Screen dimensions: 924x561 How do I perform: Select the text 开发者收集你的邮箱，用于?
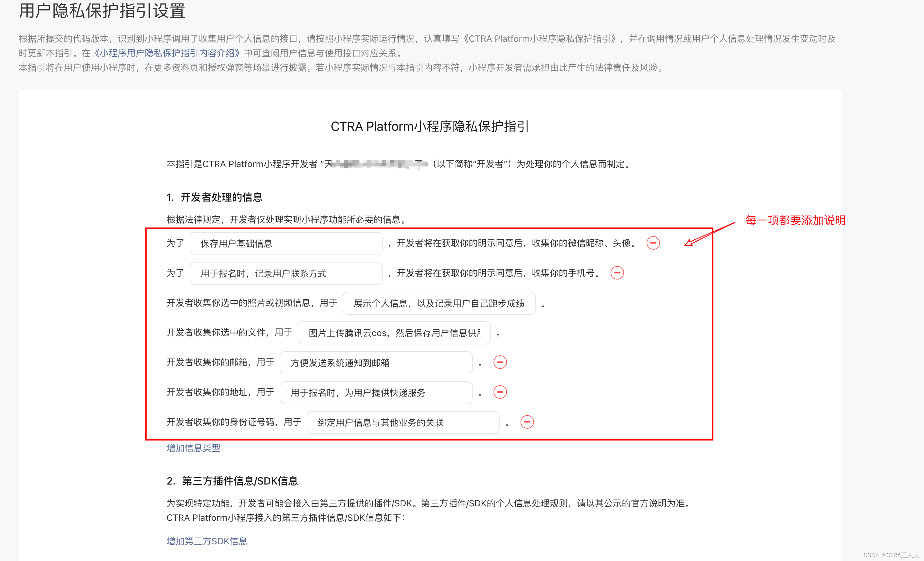221,362
